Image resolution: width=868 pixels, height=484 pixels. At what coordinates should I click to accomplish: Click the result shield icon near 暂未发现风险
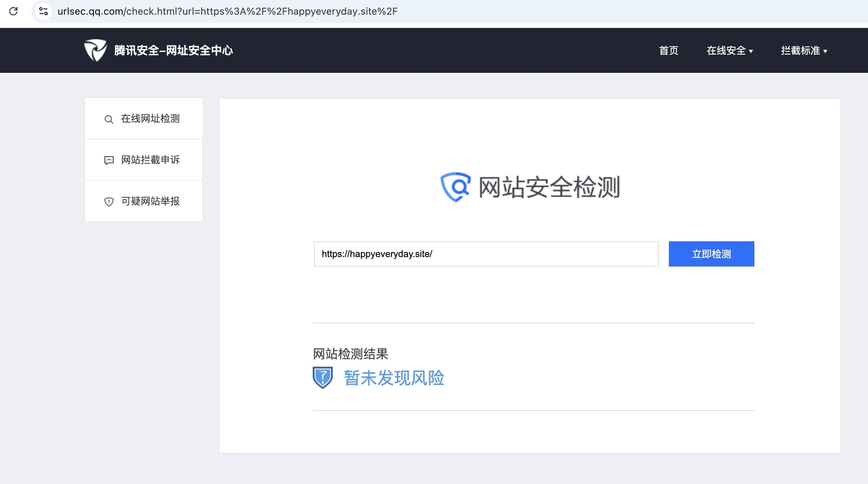click(x=323, y=378)
